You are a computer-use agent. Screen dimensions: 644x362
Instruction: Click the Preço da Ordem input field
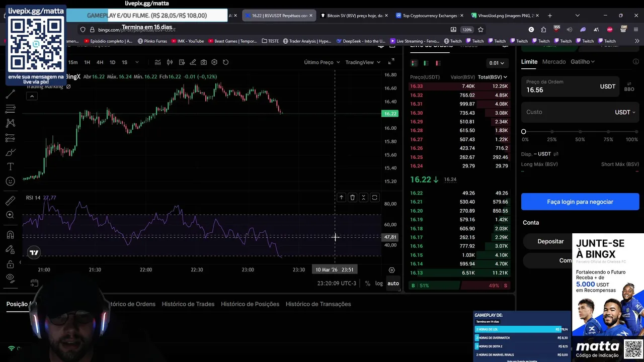coord(571,86)
